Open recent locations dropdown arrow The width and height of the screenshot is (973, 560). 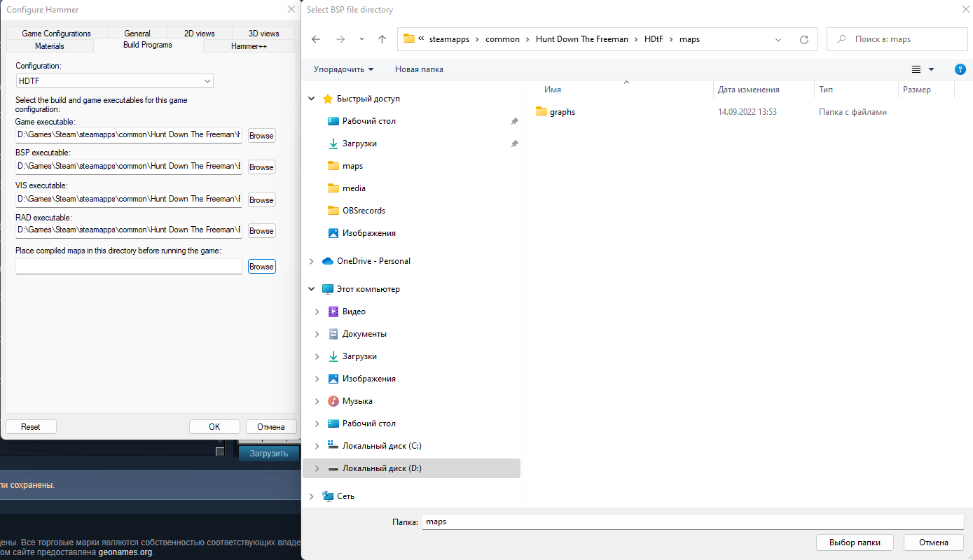pos(361,39)
